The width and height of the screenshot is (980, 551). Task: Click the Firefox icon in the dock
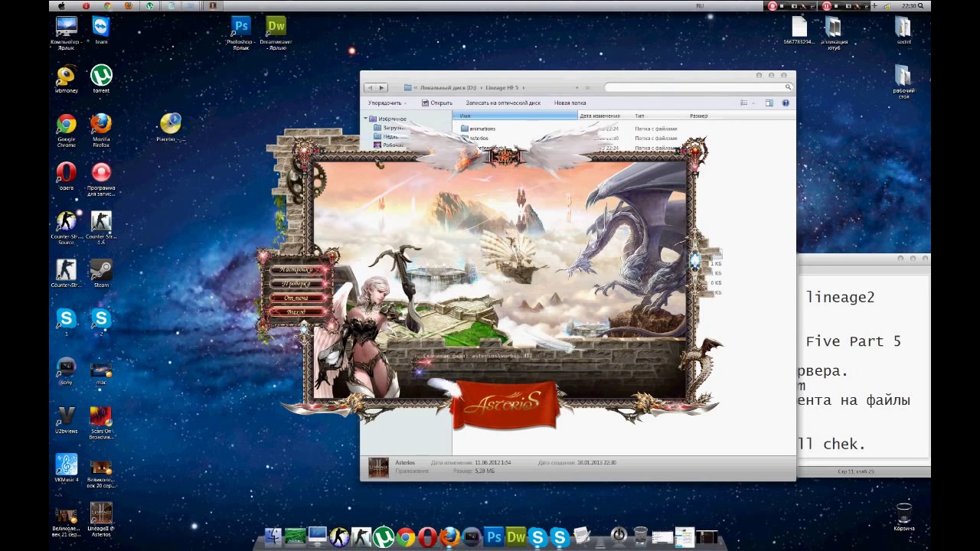point(450,537)
